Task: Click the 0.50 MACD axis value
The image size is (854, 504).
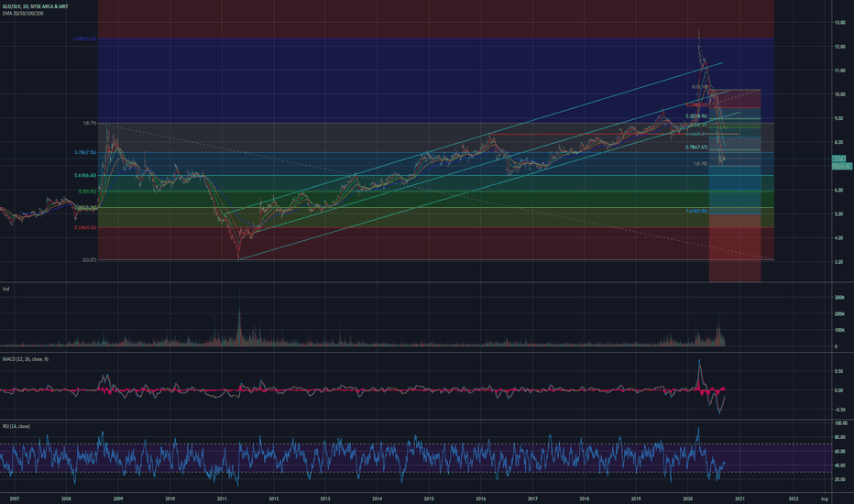Action: [x=839, y=371]
